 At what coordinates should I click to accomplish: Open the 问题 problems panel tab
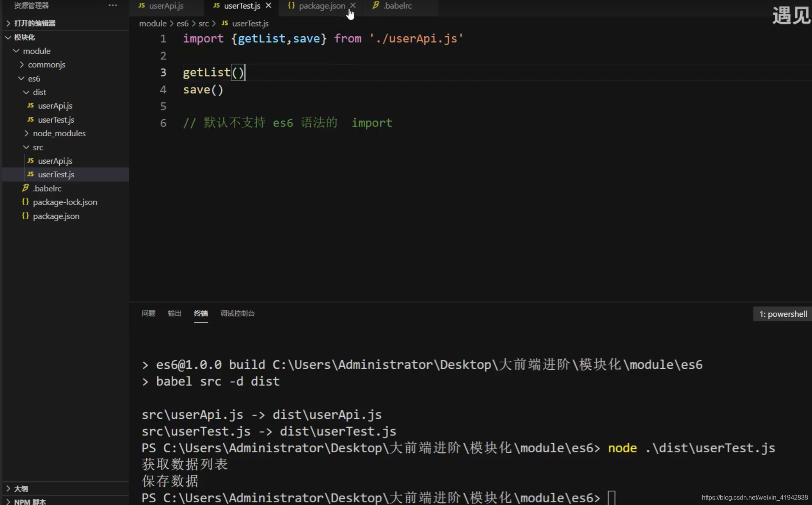click(x=148, y=313)
